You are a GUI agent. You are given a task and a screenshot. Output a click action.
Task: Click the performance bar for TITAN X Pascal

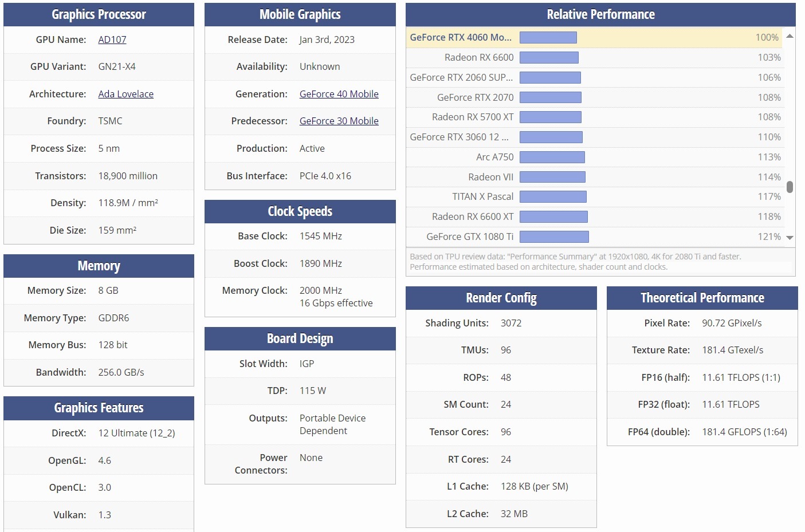553,196
